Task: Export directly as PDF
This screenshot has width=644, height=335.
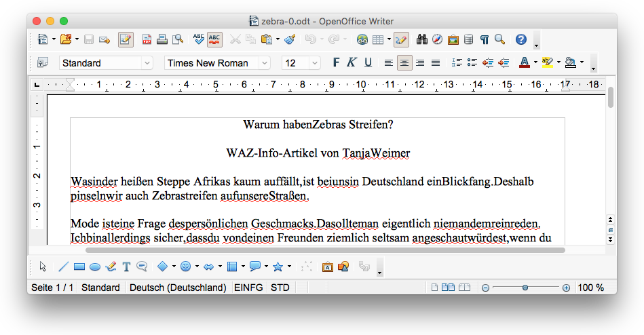Action: tap(147, 39)
